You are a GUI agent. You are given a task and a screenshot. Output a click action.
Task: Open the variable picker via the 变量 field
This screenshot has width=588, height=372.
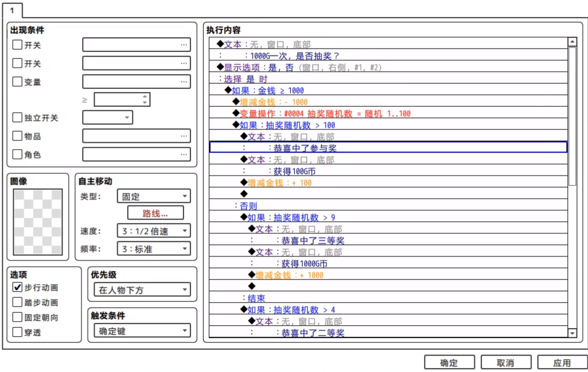(136, 81)
